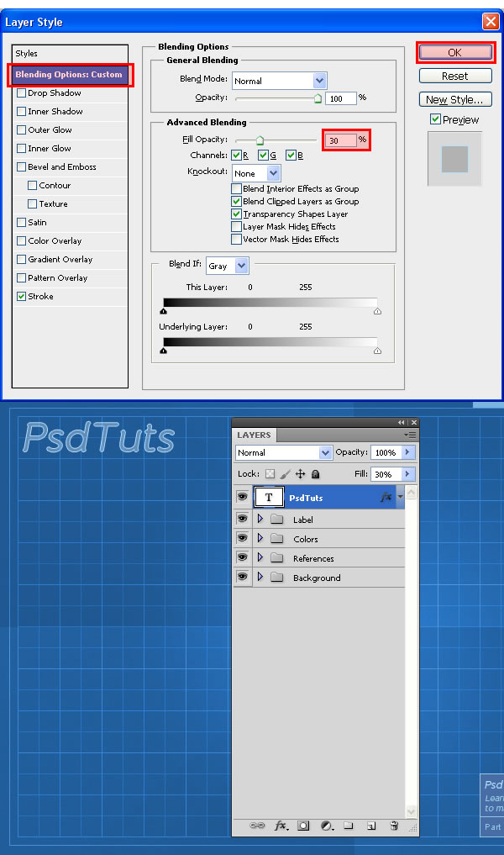Screen dimensions: 504x855
Task: Add a layer mask from Layers panel
Action: (303, 826)
